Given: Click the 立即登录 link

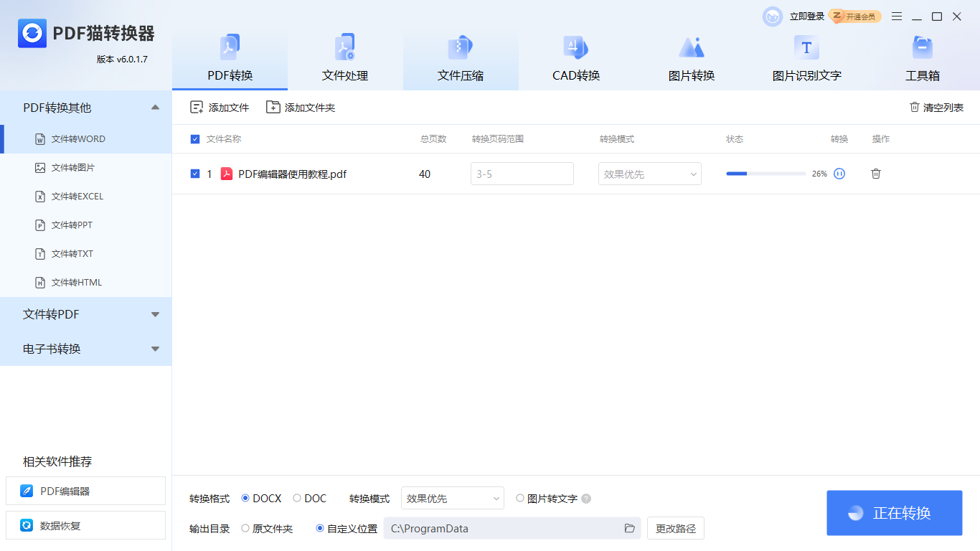Looking at the screenshot, I should 807,17.
